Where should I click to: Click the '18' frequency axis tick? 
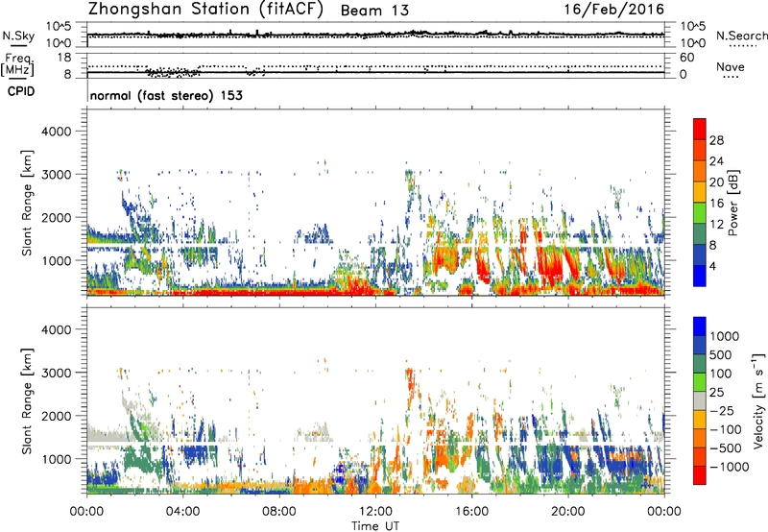coord(64,58)
